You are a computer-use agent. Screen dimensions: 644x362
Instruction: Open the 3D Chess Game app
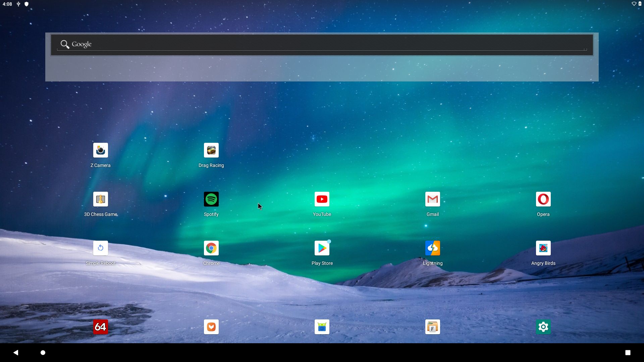[x=100, y=199]
